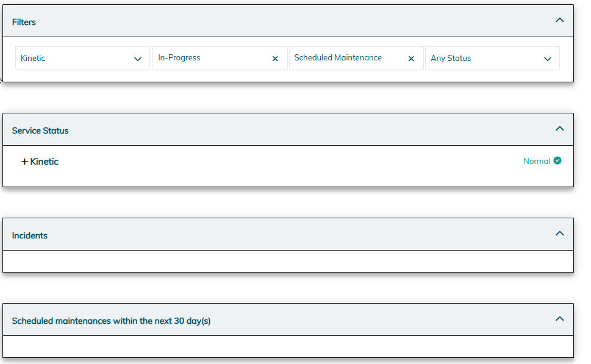
Task: Collapse the Incidents section chevron
Action: (x=560, y=234)
